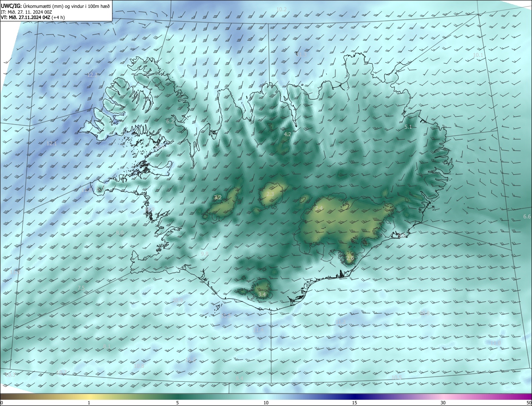Click the colorbar tick label 15
The image size is (532, 406).
pyautogui.click(x=355, y=403)
